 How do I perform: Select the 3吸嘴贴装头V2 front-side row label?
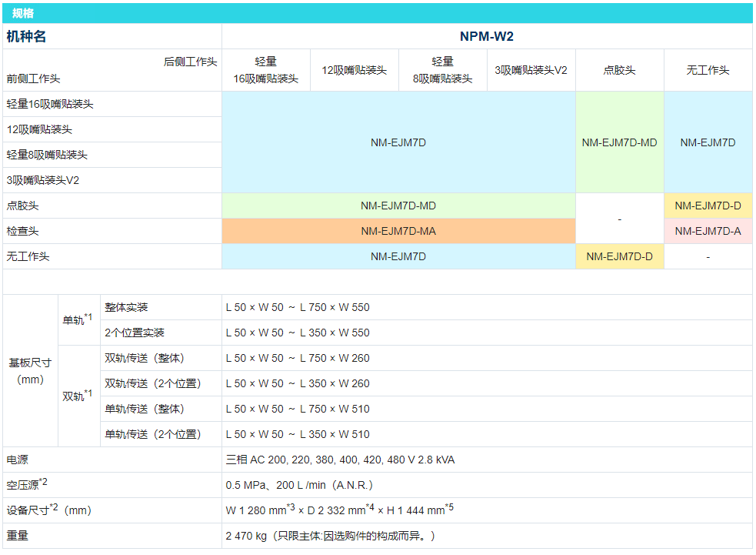[x=42, y=180]
